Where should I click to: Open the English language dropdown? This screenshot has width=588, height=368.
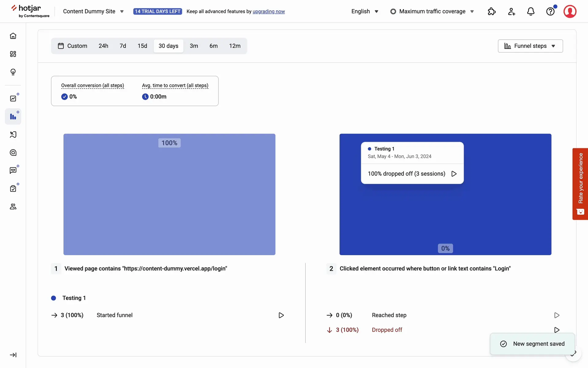click(x=365, y=11)
